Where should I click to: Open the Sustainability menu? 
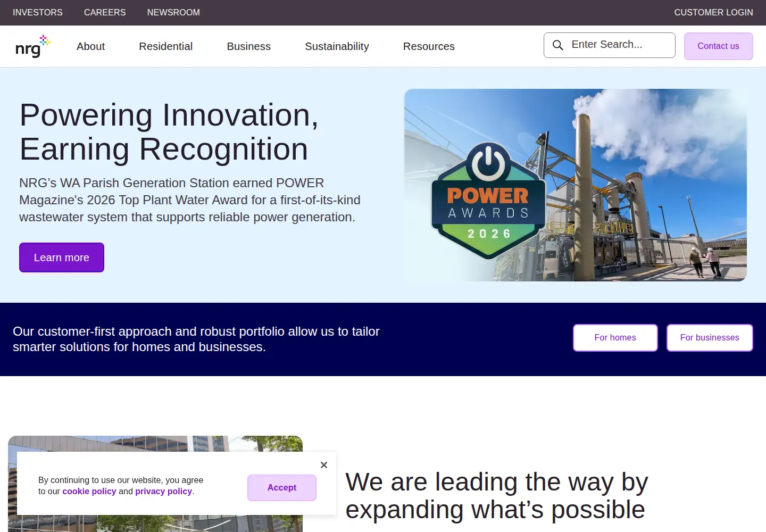click(x=337, y=46)
